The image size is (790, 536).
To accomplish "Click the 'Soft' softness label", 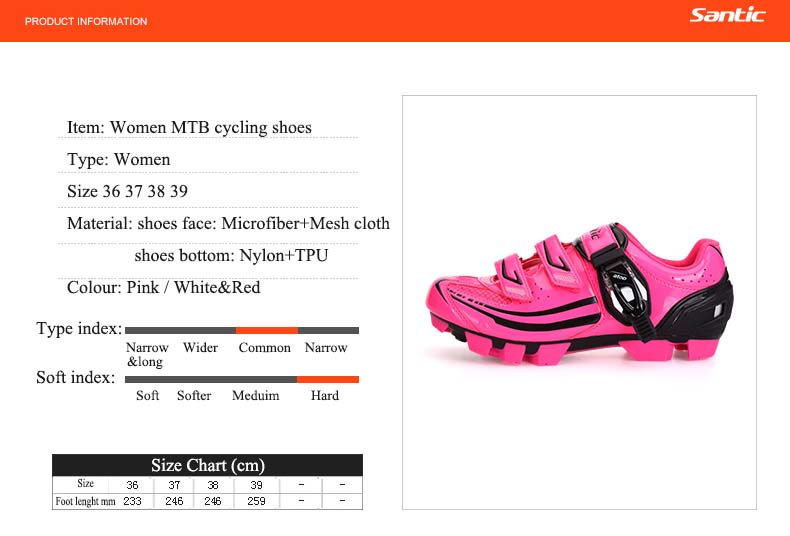I will (x=148, y=395).
